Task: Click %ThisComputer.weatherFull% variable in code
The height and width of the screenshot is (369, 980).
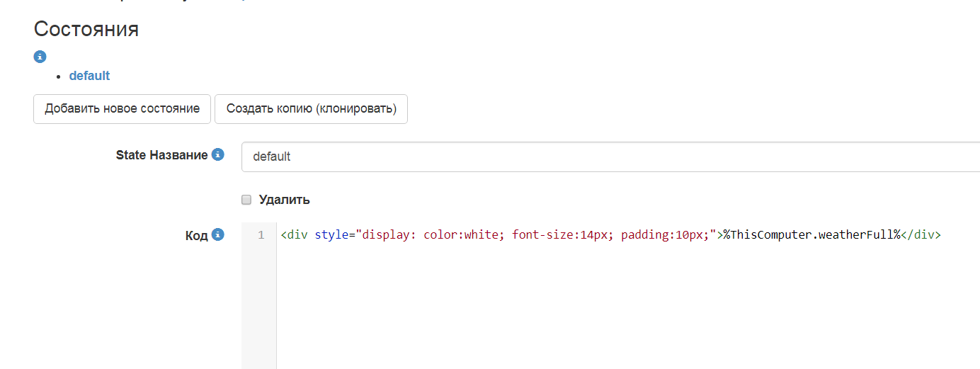Action: coord(811,235)
